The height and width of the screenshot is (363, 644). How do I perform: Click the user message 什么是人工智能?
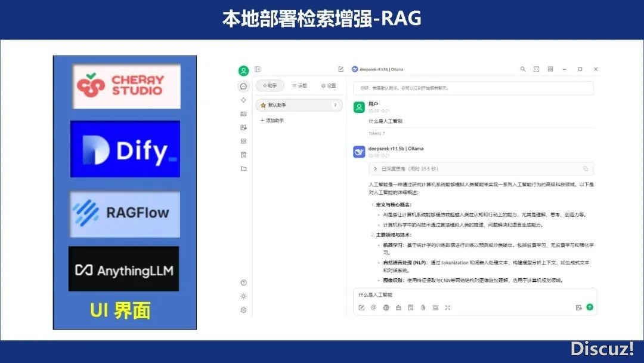[x=385, y=121]
